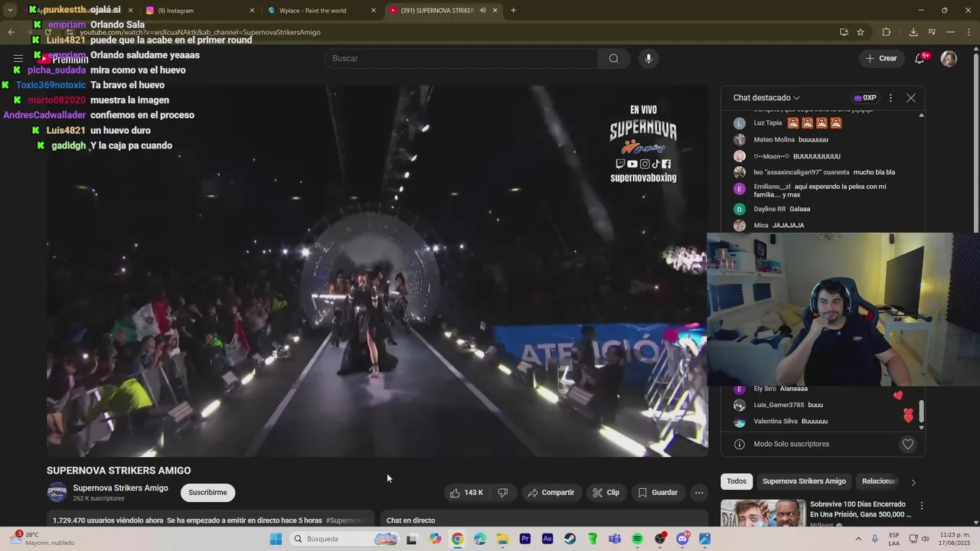Screen dimensions: 980x551
Task: Open the Windows Start menu
Action: point(276,539)
